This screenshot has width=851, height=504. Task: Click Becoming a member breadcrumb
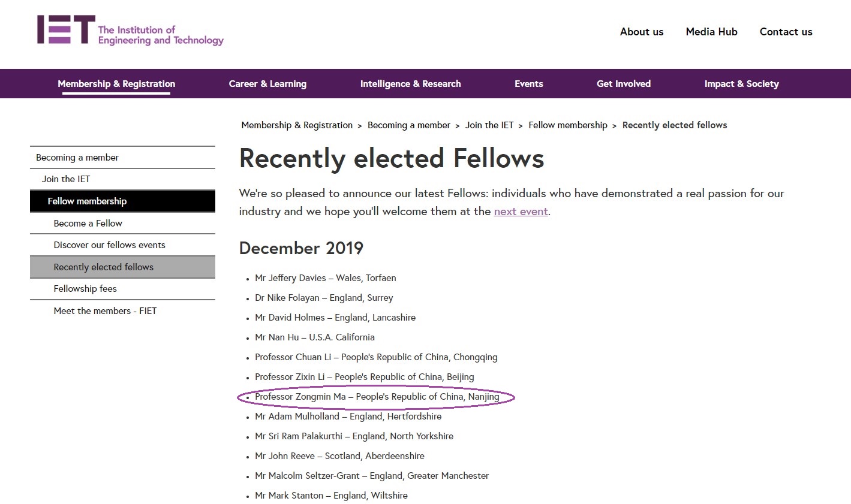click(408, 125)
